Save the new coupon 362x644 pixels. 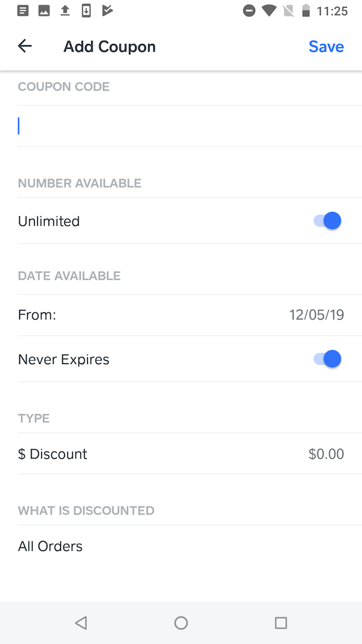click(x=326, y=46)
